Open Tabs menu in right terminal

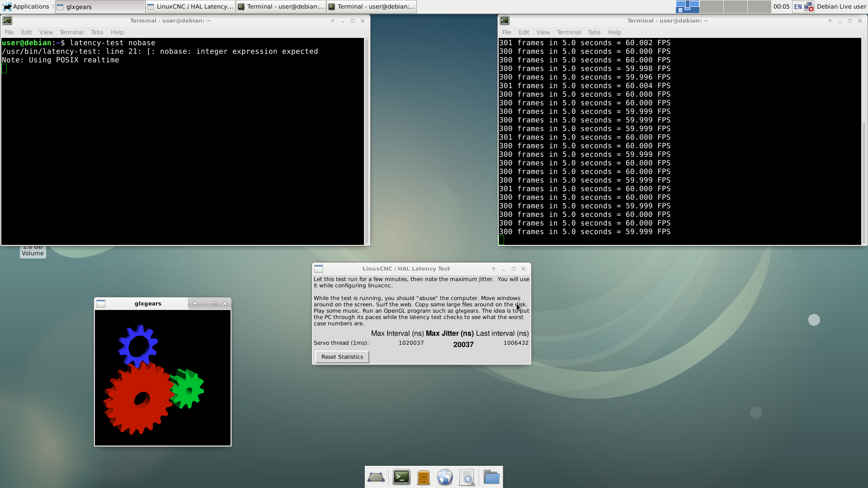(594, 32)
